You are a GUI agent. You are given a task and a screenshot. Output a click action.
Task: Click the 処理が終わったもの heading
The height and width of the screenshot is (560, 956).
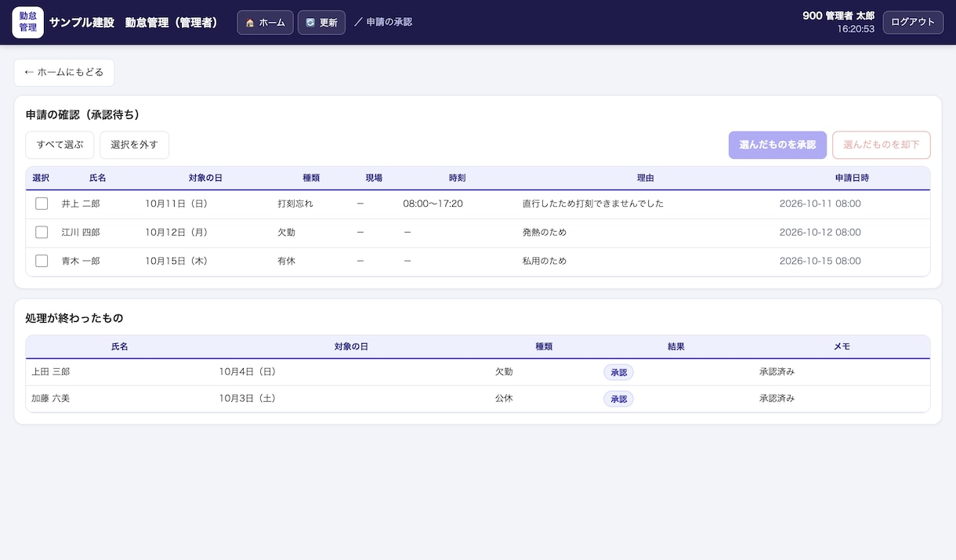[x=74, y=318]
